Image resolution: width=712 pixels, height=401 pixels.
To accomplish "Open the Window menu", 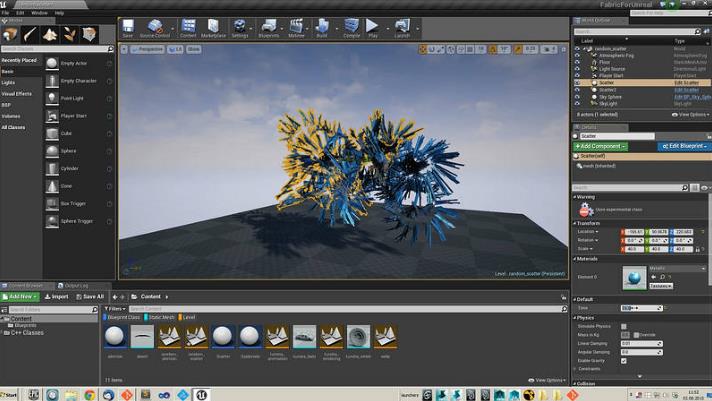I will (x=39, y=13).
